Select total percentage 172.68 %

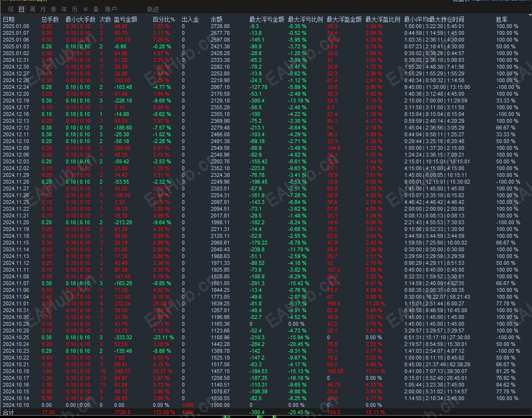coord(164,412)
